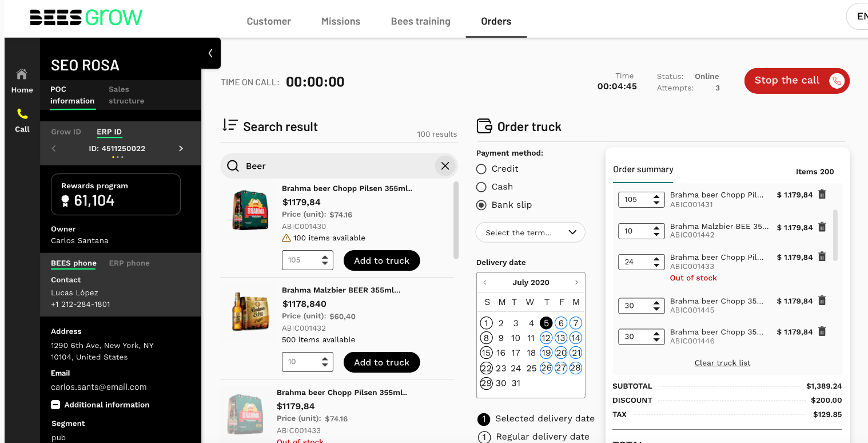Go to next ERP ID arrow
The height and width of the screenshot is (443, 868).
click(x=181, y=149)
